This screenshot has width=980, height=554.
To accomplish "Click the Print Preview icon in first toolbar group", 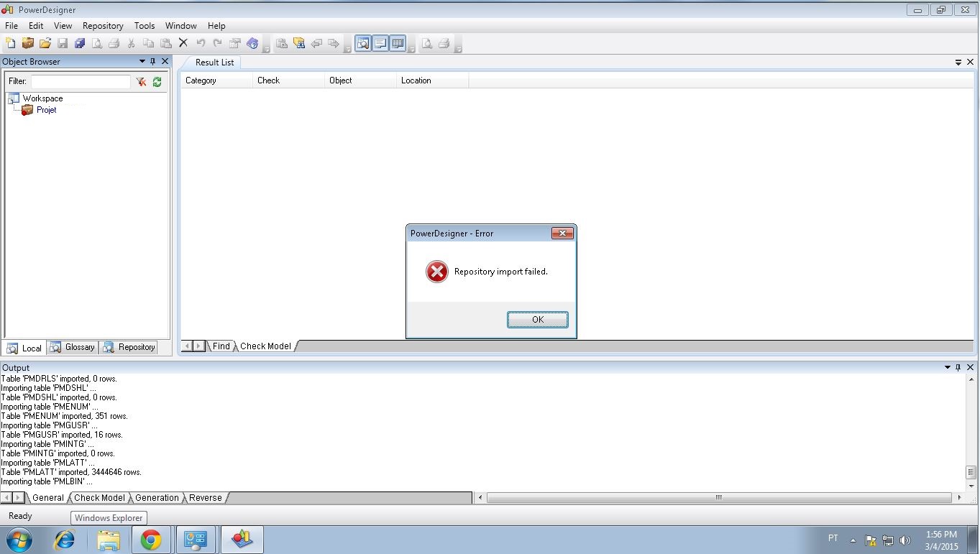I will pos(96,43).
